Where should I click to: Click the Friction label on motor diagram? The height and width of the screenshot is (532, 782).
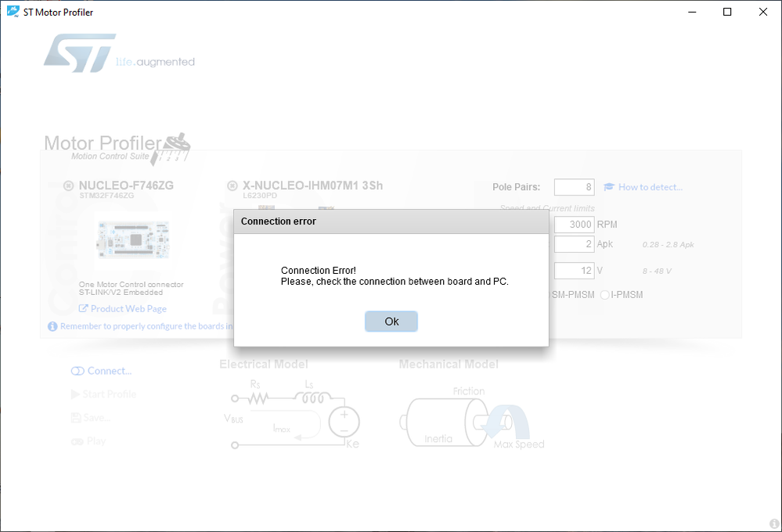pos(469,391)
